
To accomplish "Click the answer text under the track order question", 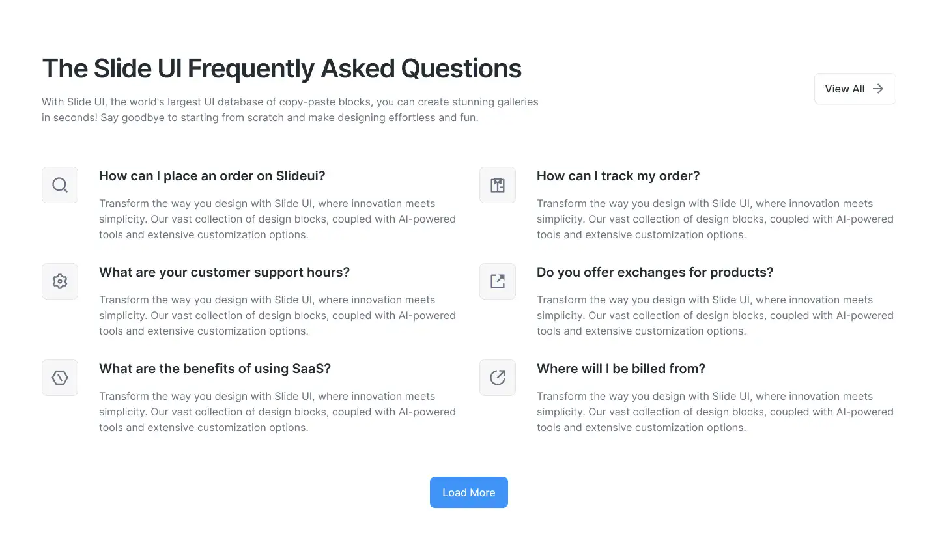I will [x=715, y=219].
